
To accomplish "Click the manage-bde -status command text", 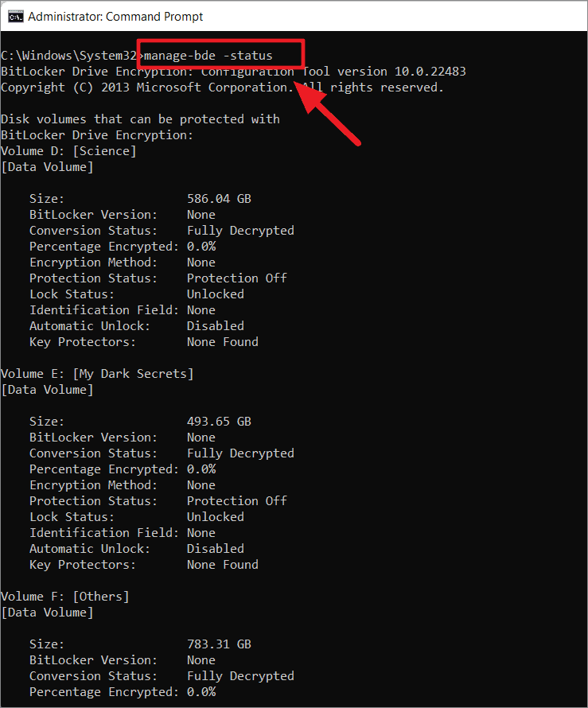I will (208, 56).
